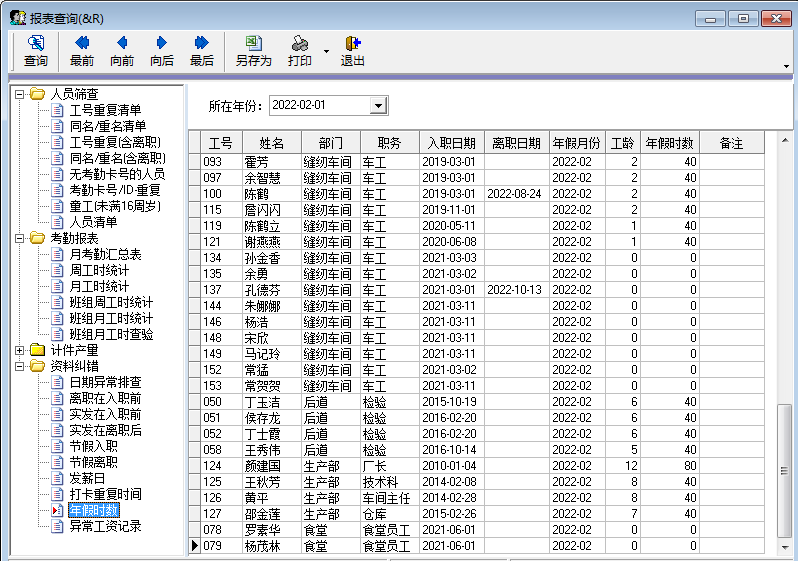Open the 同名/重名清单 report
Viewport: 798px width, 561px height.
108,126
